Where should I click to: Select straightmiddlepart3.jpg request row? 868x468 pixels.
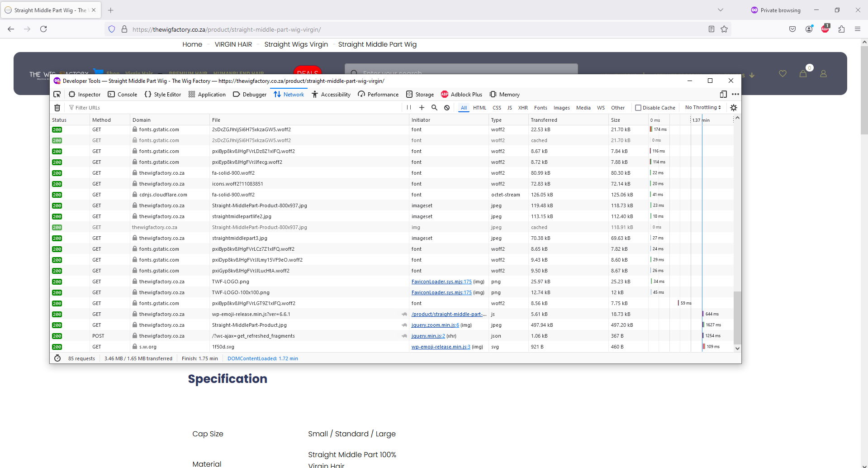392,238
